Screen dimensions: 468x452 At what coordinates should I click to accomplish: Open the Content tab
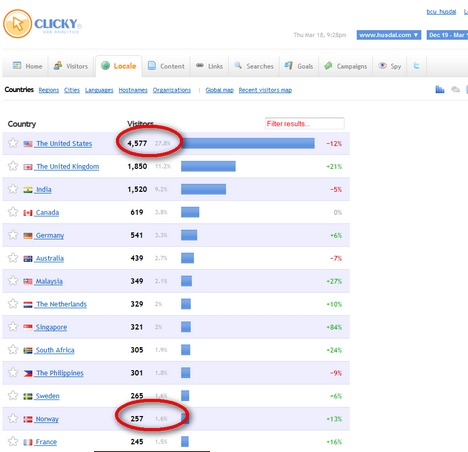(x=166, y=66)
